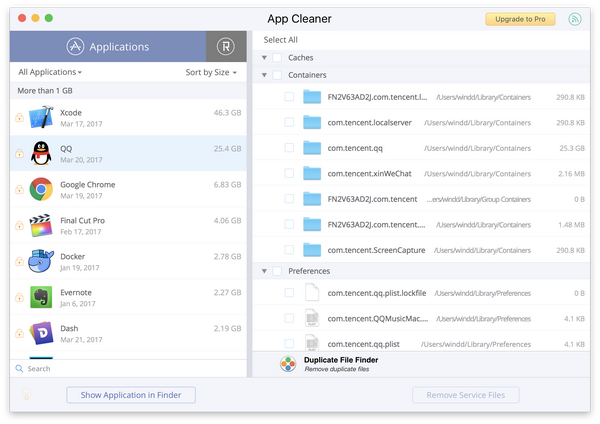Tick checkbox for com.tencent.qq.plist

click(289, 344)
